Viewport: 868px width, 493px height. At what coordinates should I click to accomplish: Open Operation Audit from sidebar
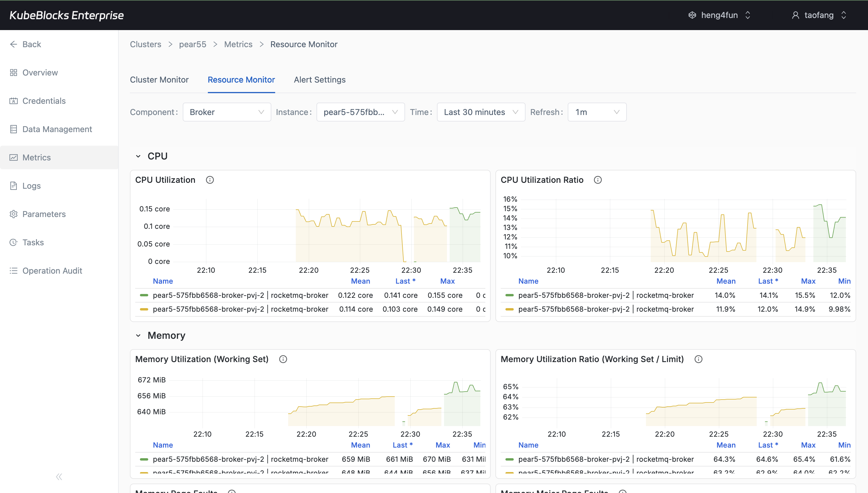(x=53, y=271)
